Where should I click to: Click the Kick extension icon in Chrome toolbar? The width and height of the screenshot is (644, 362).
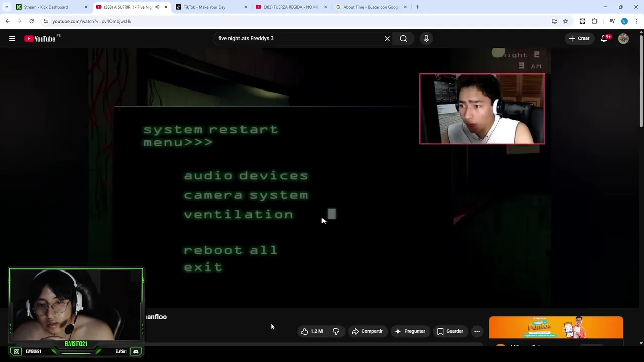click(x=582, y=21)
